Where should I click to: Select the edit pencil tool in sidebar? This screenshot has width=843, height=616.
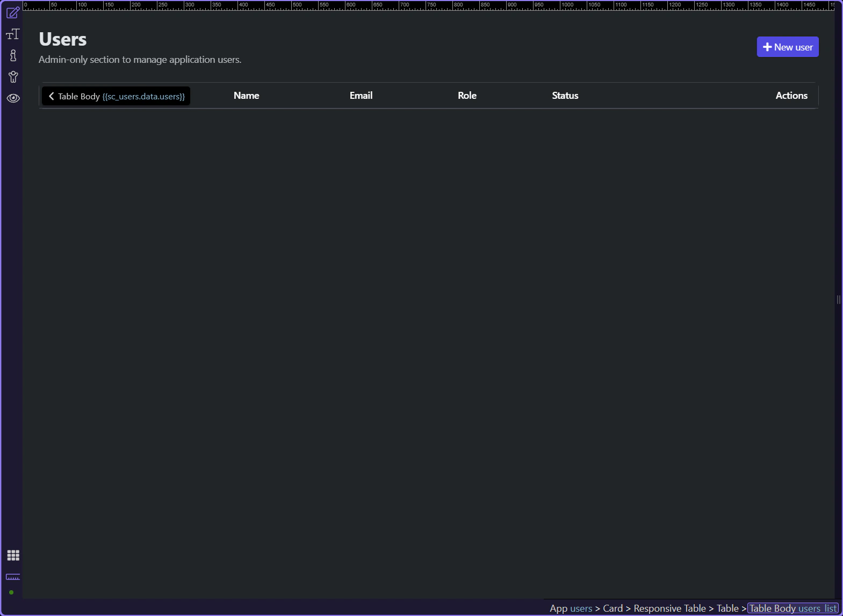pyautogui.click(x=13, y=12)
